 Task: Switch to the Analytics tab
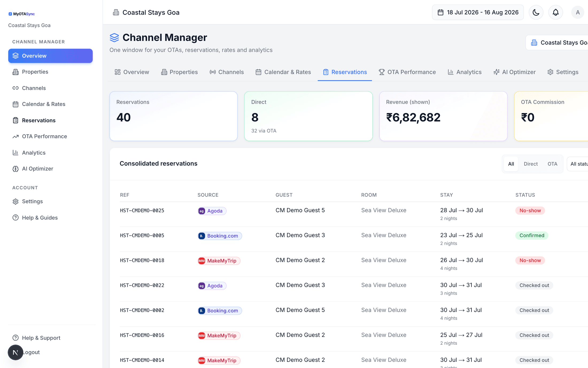[465, 72]
